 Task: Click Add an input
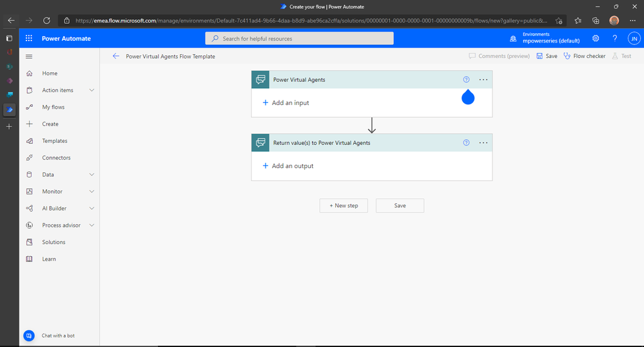286,102
